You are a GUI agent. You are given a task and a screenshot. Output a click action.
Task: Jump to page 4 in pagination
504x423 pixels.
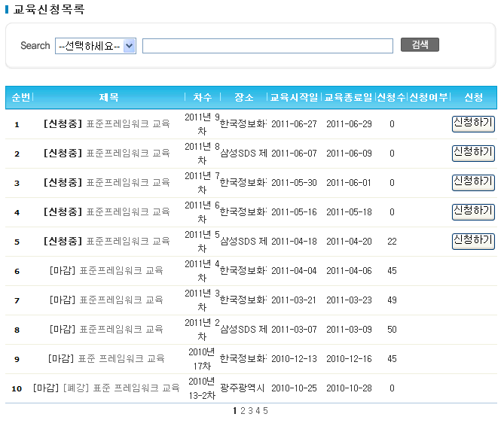tap(258, 411)
